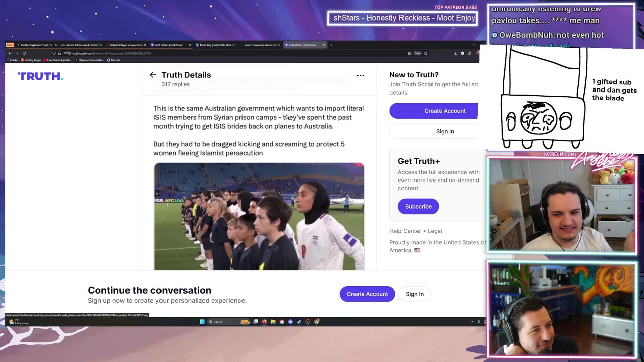
Task: Close the active Truth Details tab
Action: pos(324,45)
